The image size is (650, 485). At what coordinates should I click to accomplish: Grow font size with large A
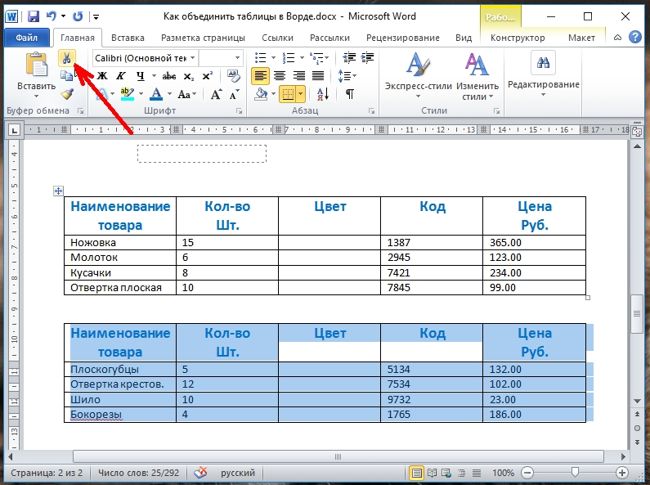tap(216, 95)
